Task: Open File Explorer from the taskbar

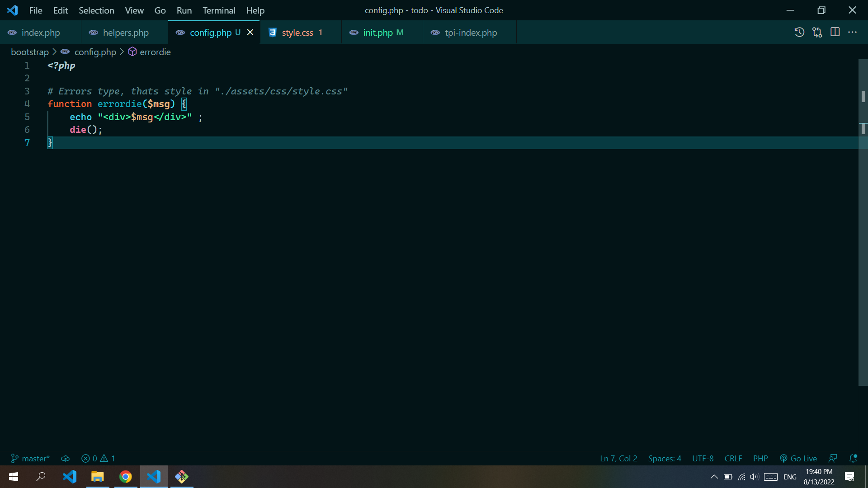Action: pyautogui.click(x=98, y=477)
